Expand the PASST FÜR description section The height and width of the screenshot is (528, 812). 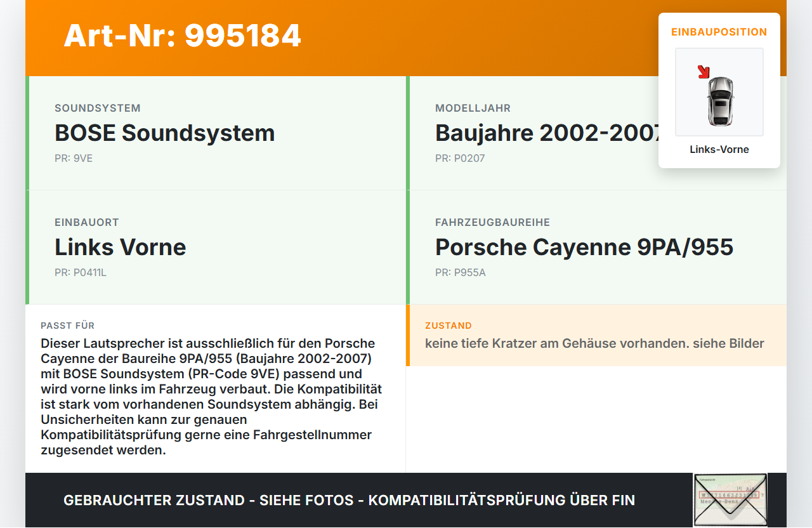pos(216,387)
